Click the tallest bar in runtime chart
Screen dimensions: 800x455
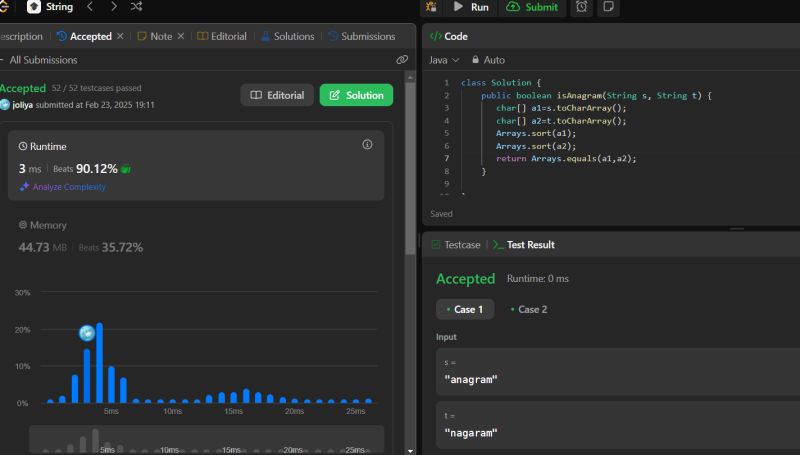(x=99, y=363)
